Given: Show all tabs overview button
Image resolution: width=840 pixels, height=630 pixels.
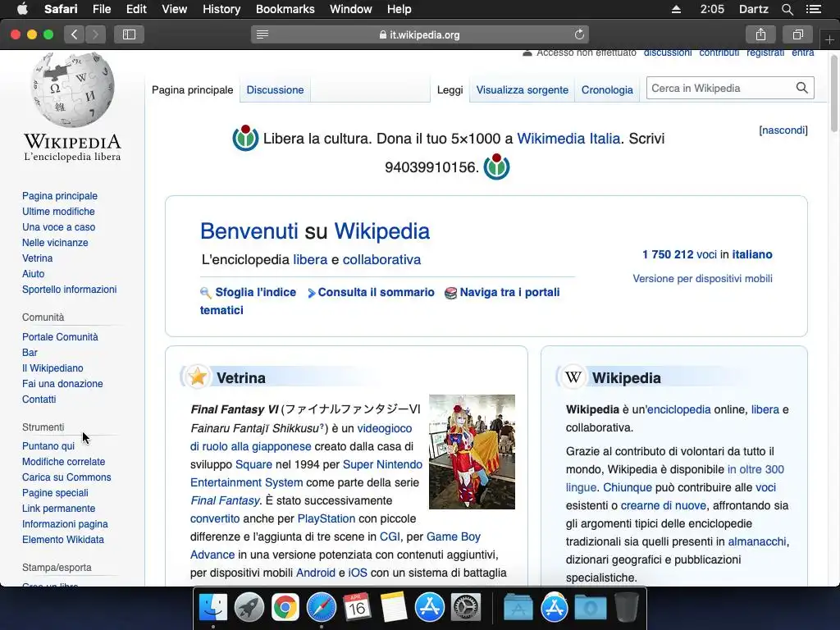Looking at the screenshot, I should [x=797, y=34].
